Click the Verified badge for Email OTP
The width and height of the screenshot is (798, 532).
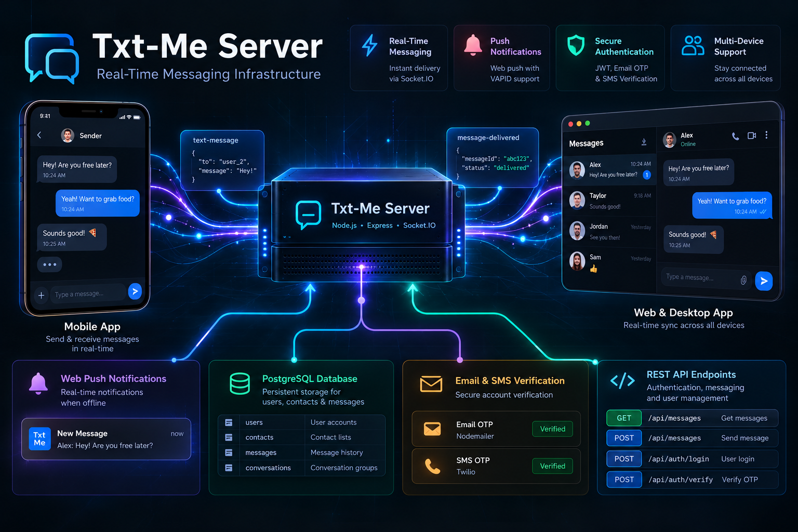click(x=552, y=429)
